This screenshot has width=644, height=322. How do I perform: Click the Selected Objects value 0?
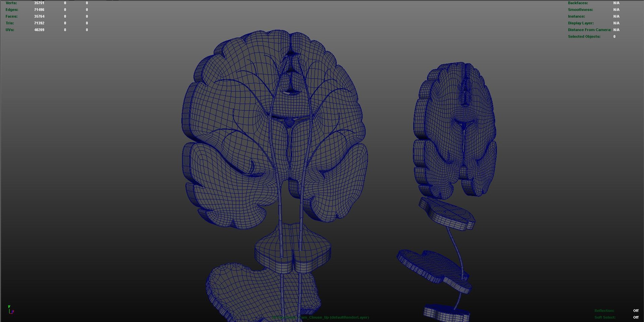tap(614, 37)
